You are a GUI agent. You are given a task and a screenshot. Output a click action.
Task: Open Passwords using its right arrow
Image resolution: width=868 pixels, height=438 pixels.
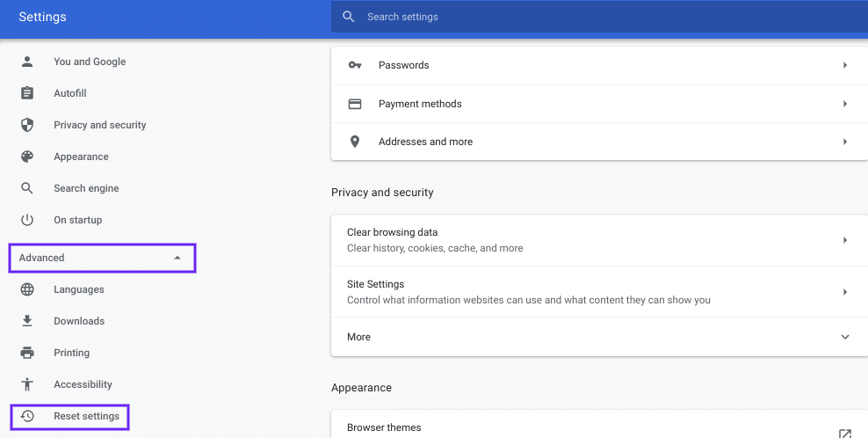coord(844,65)
